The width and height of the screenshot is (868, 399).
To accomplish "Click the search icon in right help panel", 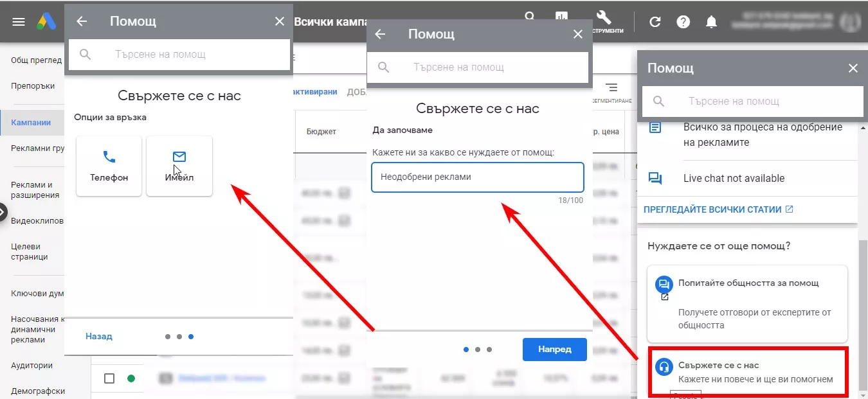I will point(658,102).
